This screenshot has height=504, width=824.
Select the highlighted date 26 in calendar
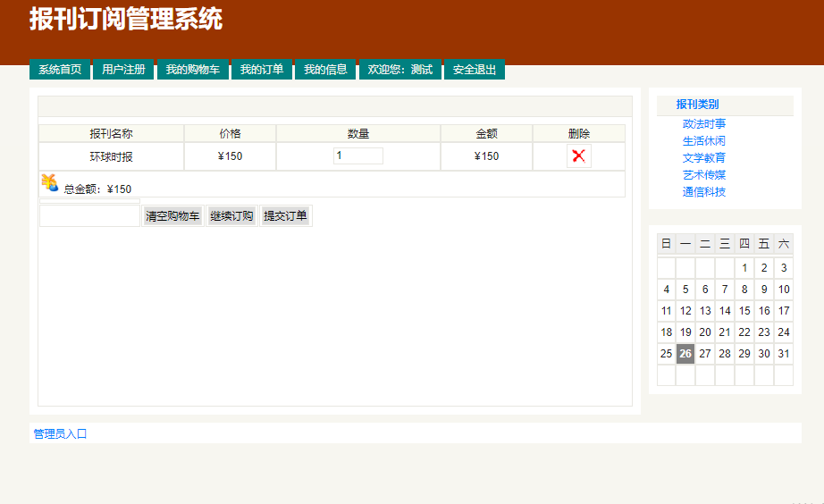[685, 354]
